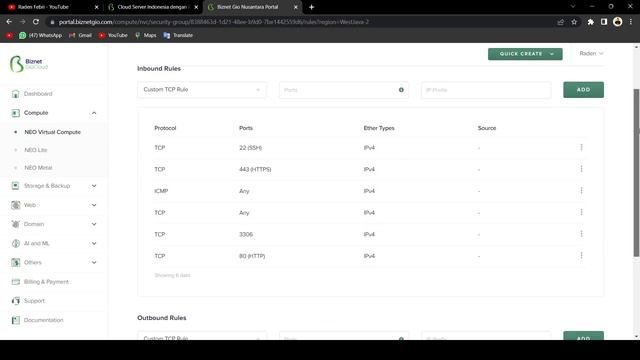Screen dimensions: 640x360
Task: Click the 'Ether Types' column header
Action: coord(379,128)
